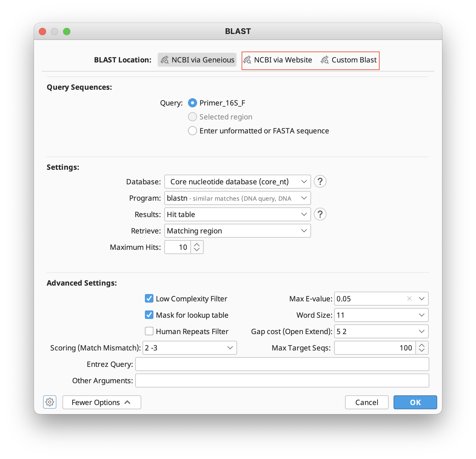The height and width of the screenshot is (459, 476).
Task: Collapse advanced settings with Fewer Options
Action: point(102,402)
